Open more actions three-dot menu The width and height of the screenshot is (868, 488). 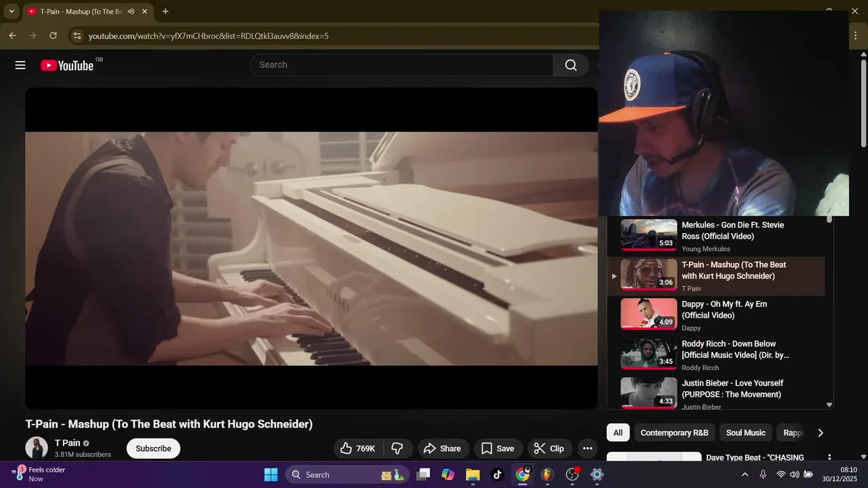pos(587,448)
